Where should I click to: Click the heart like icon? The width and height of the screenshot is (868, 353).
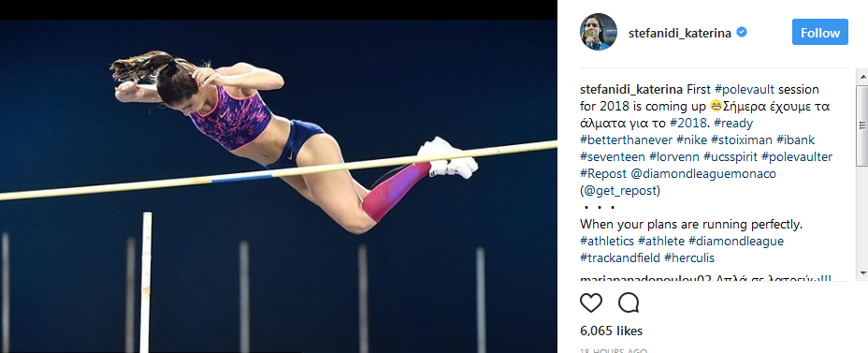click(590, 303)
